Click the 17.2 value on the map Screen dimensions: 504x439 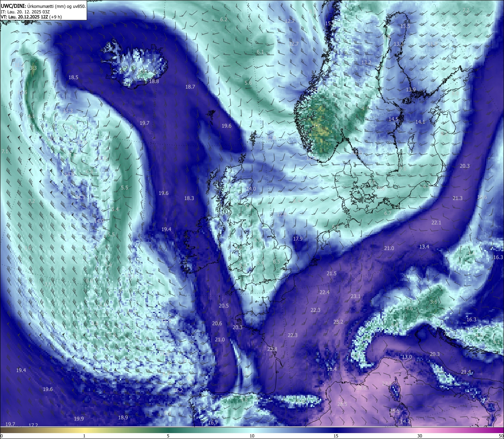point(33,425)
